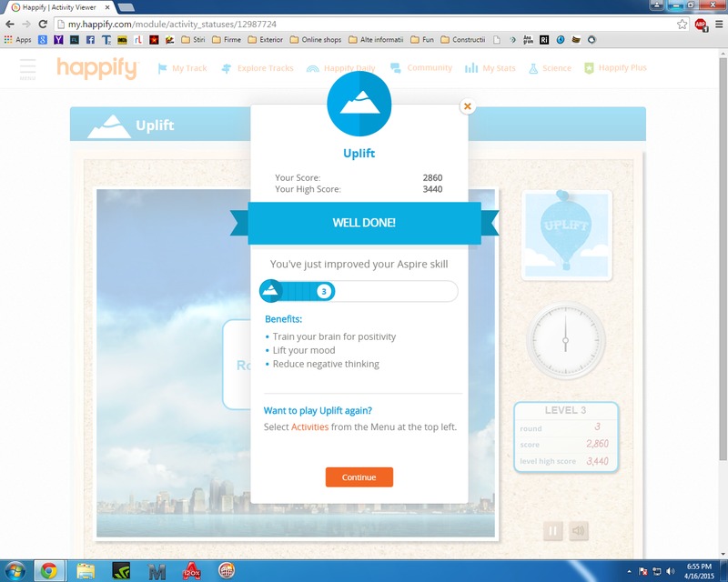Image resolution: width=728 pixels, height=582 pixels.
Task: Click the Your High Score value 3440
Action: 432,189
